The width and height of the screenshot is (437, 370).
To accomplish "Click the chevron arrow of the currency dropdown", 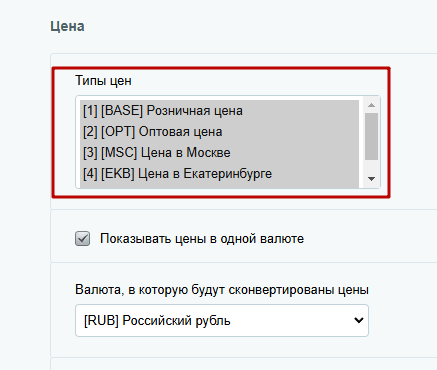I will (359, 320).
